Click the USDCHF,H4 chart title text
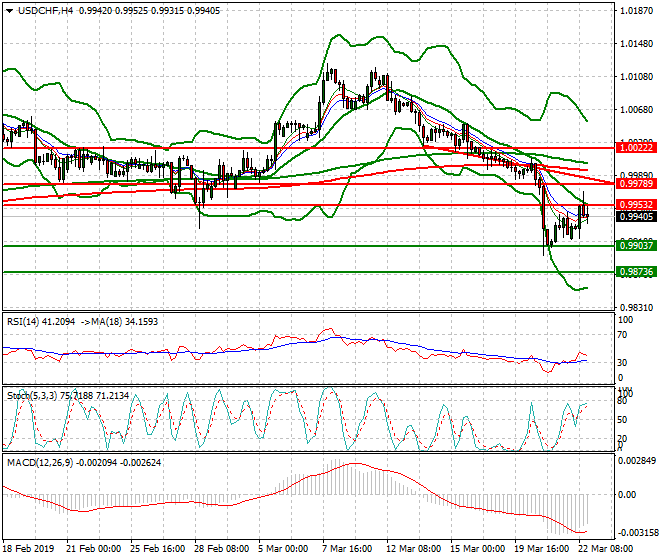Viewport: 660px width, 560px height. (x=45, y=11)
